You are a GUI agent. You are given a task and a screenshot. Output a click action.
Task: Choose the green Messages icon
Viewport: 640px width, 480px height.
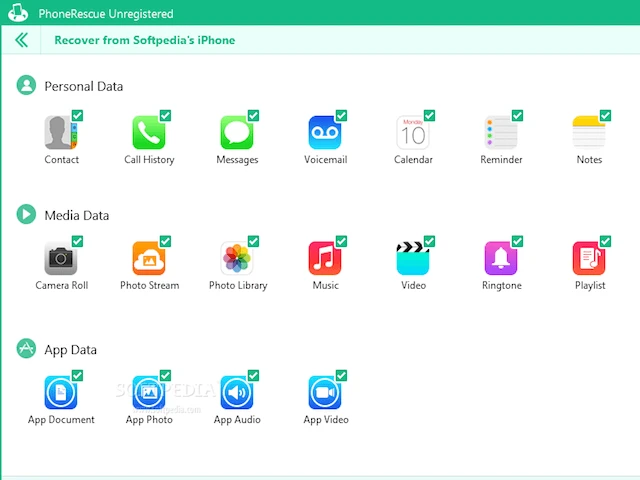(x=237, y=132)
